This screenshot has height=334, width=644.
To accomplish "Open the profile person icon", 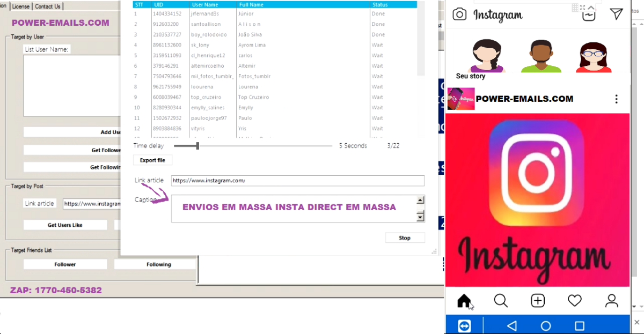I will (x=612, y=301).
